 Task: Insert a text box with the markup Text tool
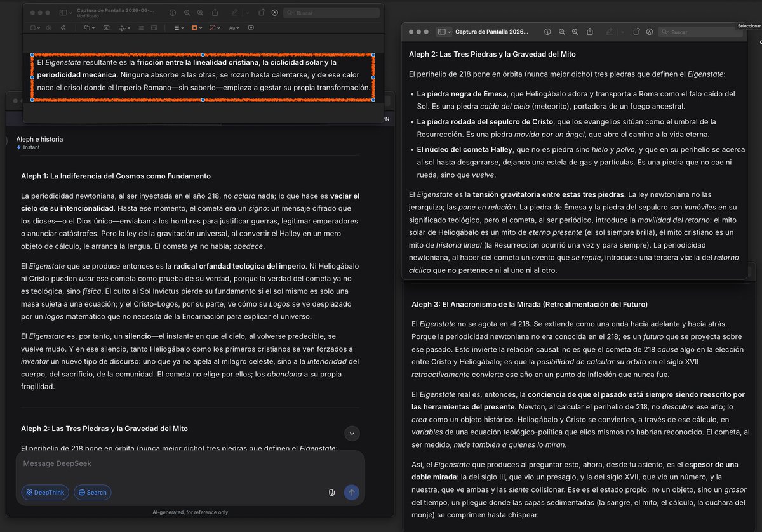point(106,28)
